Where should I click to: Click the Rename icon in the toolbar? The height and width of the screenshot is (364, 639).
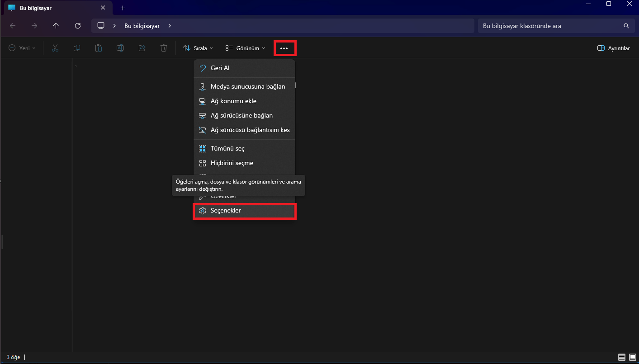coord(120,48)
